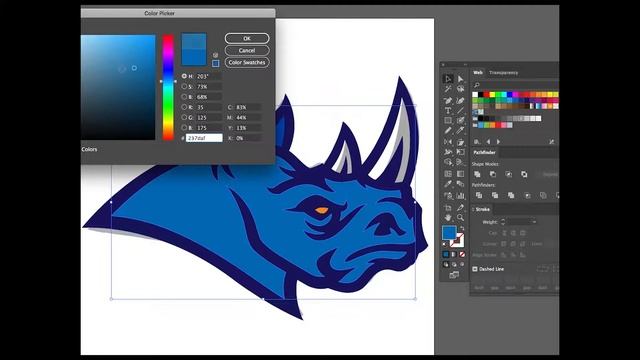The image size is (640, 360).
Task: Select the Artboard tool
Action: click(x=448, y=207)
